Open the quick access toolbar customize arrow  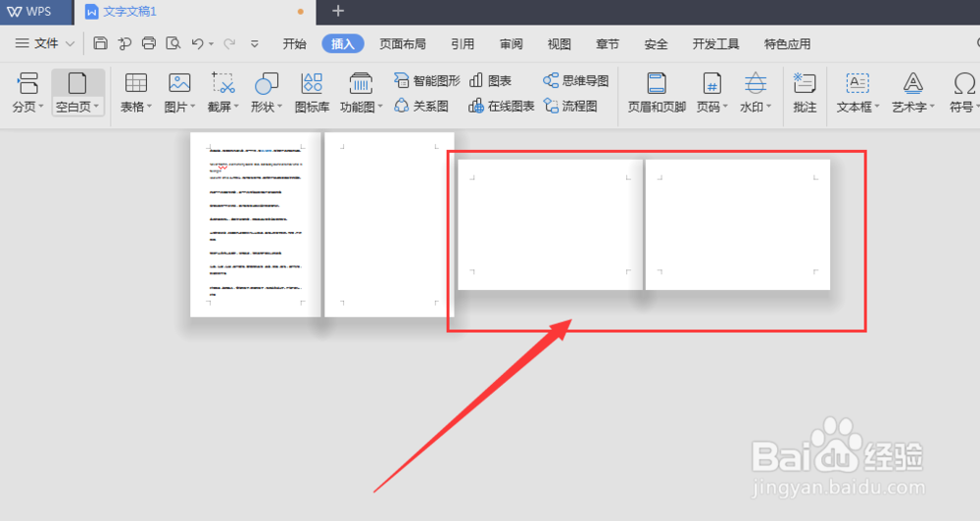(x=255, y=44)
